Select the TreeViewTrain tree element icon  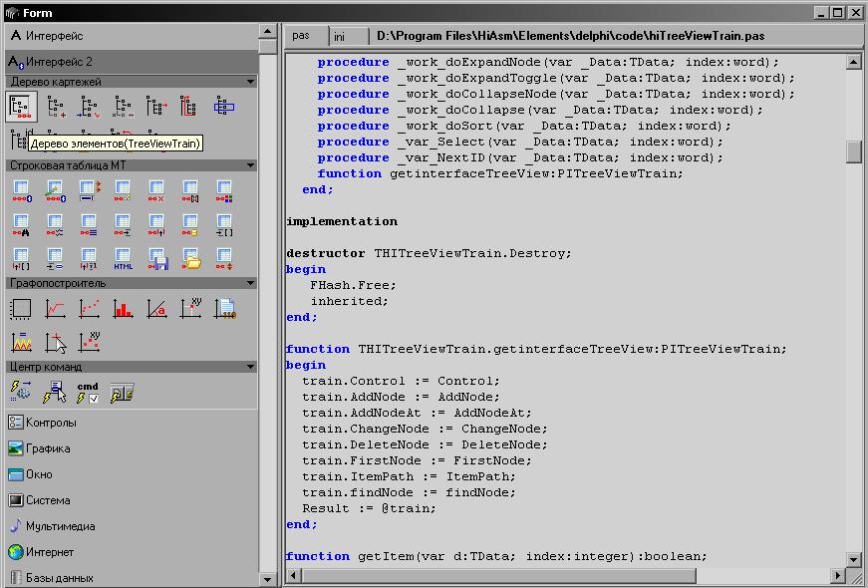click(22, 106)
